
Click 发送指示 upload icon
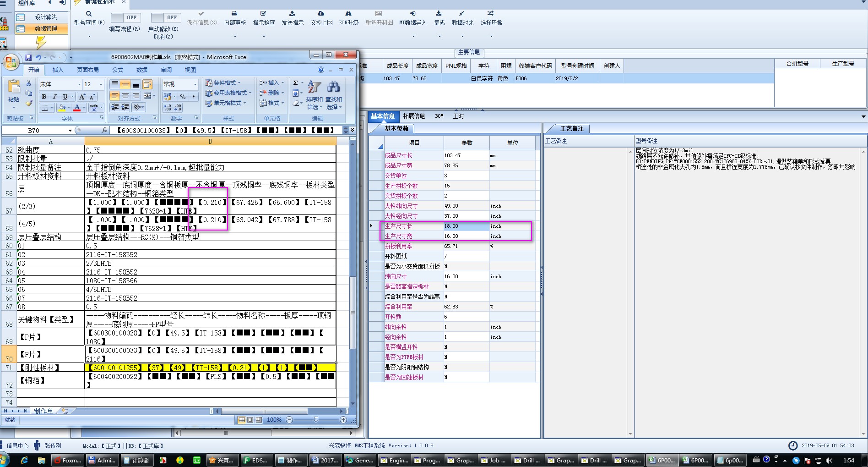click(x=292, y=14)
